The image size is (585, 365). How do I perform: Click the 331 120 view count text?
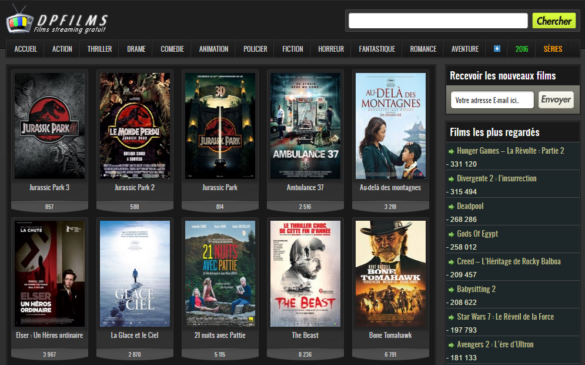(x=463, y=164)
